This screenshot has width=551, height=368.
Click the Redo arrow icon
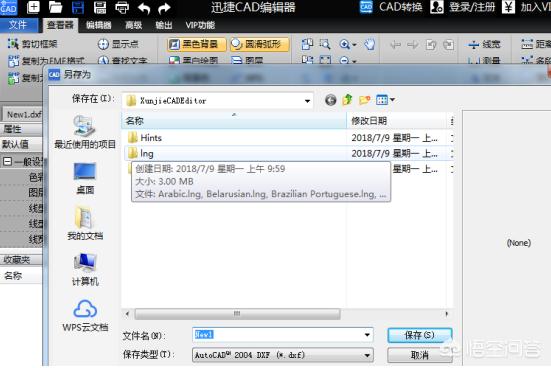click(x=164, y=7)
